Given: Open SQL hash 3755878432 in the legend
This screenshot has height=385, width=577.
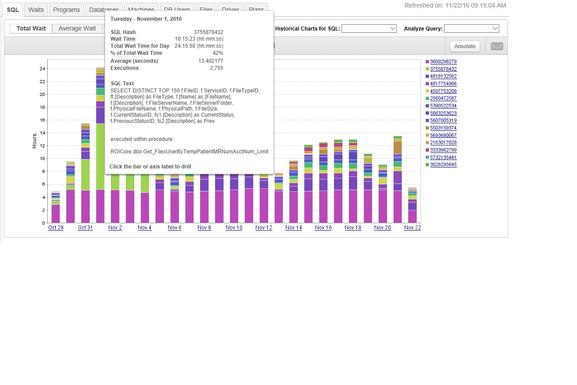Looking at the screenshot, I should coord(443,69).
